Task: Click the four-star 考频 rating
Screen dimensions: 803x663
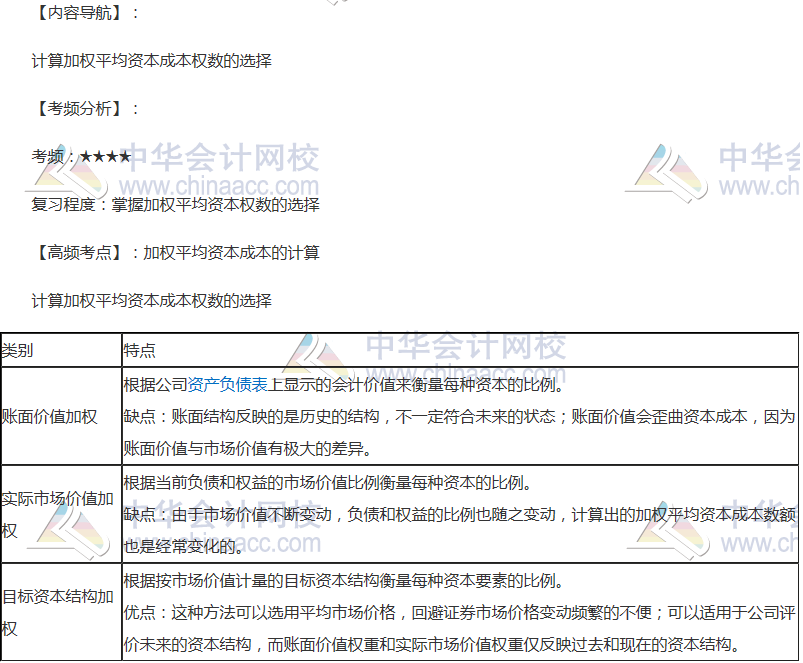Action: 105,157
